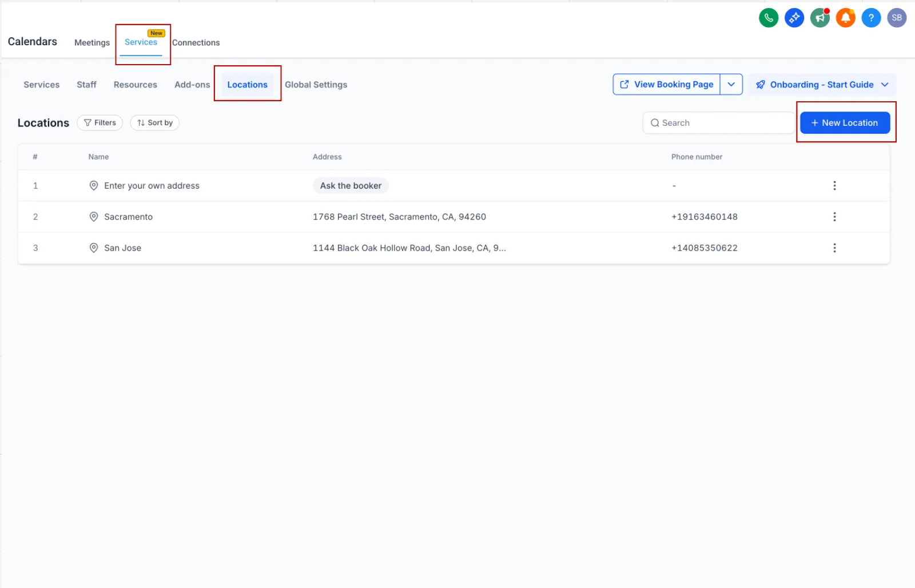The image size is (915, 588).
Task: Open options menu for Enter your own address
Action: point(835,185)
